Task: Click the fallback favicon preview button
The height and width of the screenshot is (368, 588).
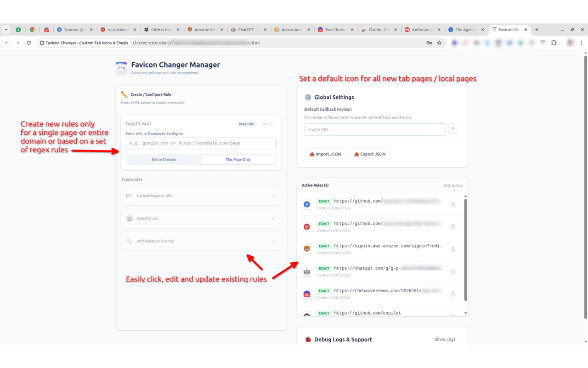Action: 453,129
